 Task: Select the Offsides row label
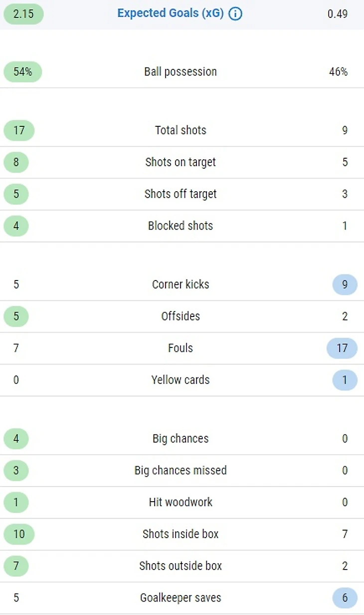(181, 316)
